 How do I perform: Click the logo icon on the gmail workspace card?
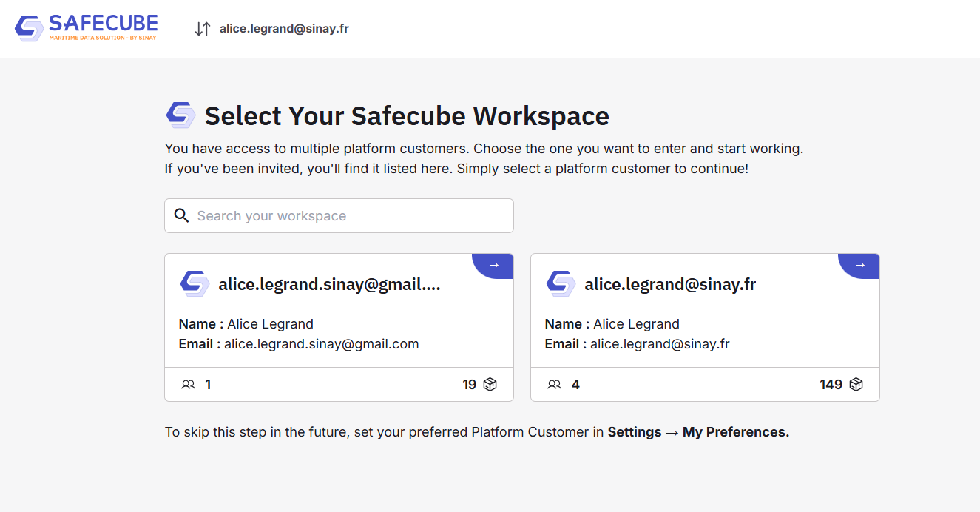[195, 283]
